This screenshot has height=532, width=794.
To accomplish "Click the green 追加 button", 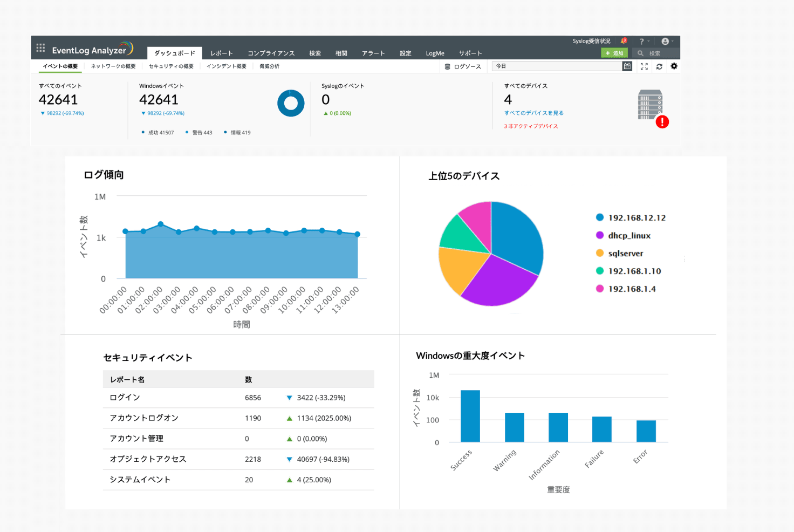I will (614, 53).
